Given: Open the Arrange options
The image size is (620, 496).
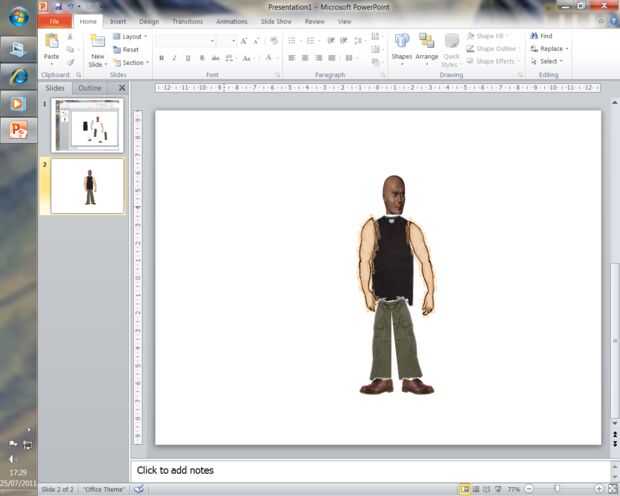Looking at the screenshot, I should 427,46.
